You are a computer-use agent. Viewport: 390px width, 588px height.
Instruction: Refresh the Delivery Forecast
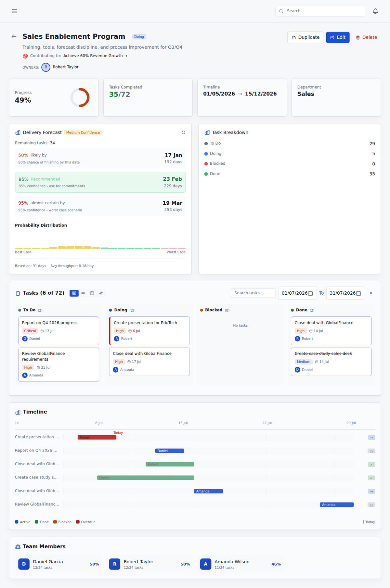tap(183, 133)
